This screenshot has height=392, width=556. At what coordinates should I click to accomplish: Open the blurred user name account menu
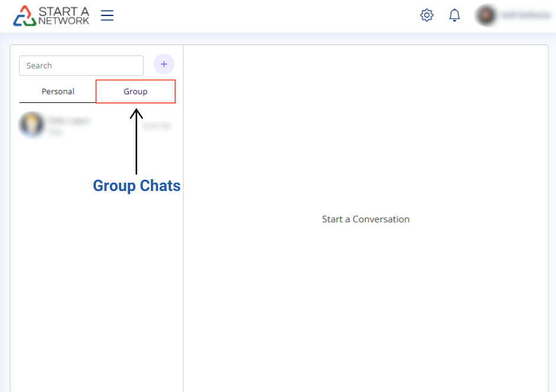coord(525,16)
